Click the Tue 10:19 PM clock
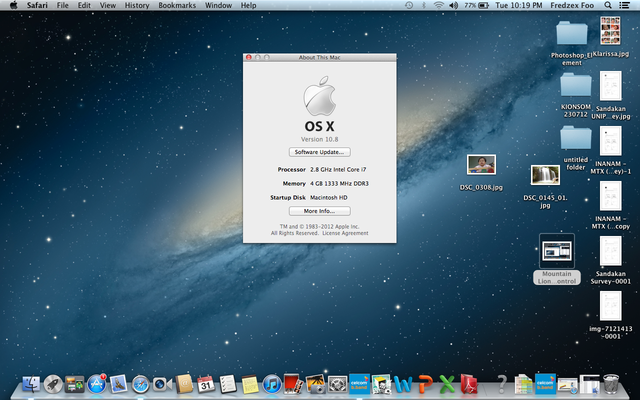The image size is (640, 400). click(519, 5)
